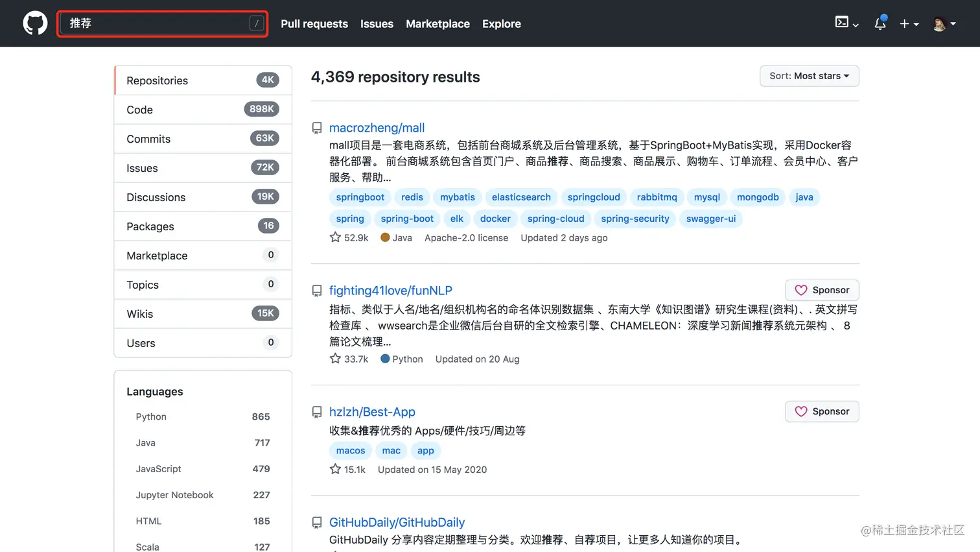
Task: Click the macos topic tag
Action: tap(351, 450)
